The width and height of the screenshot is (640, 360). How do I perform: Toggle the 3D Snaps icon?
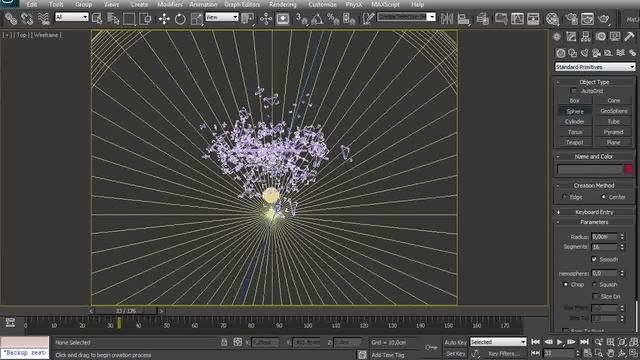pyautogui.click(x=301, y=19)
